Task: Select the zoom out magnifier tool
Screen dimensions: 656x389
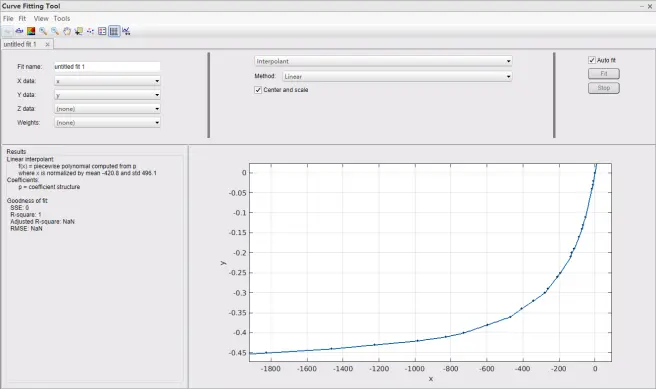Action: point(55,31)
